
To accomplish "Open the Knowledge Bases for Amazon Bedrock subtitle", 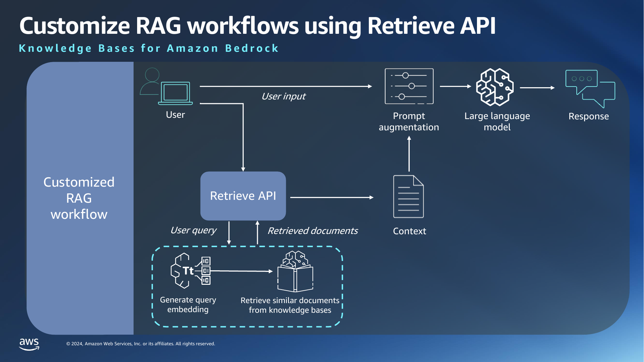I will [148, 48].
